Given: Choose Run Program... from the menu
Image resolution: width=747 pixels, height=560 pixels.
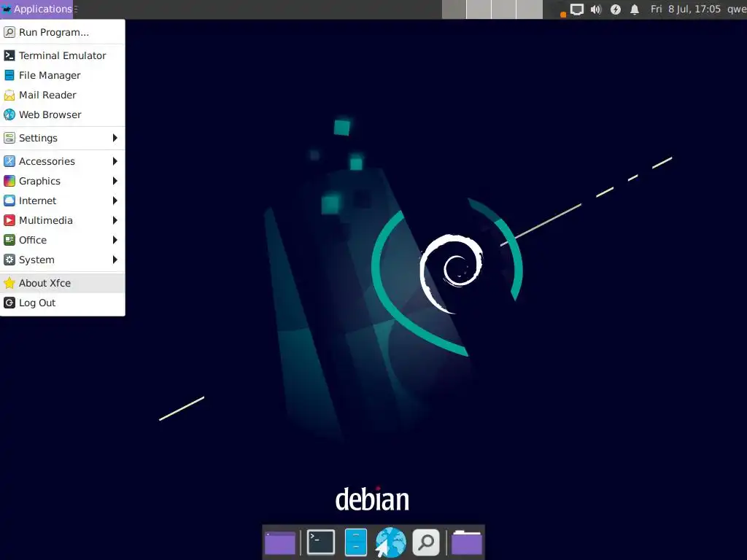Looking at the screenshot, I should pyautogui.click(x=63, y=32).
